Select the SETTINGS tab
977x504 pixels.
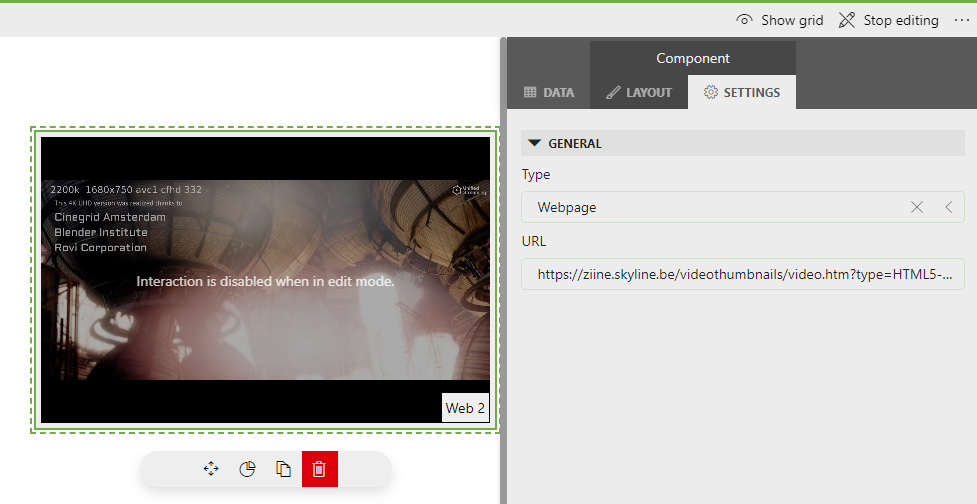(741, 92)
